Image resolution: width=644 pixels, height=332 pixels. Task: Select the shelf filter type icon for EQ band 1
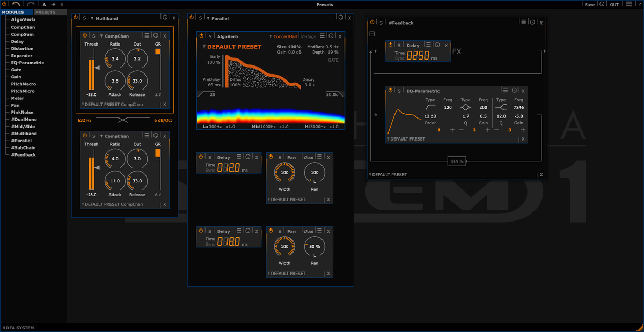tap(431, 106)
